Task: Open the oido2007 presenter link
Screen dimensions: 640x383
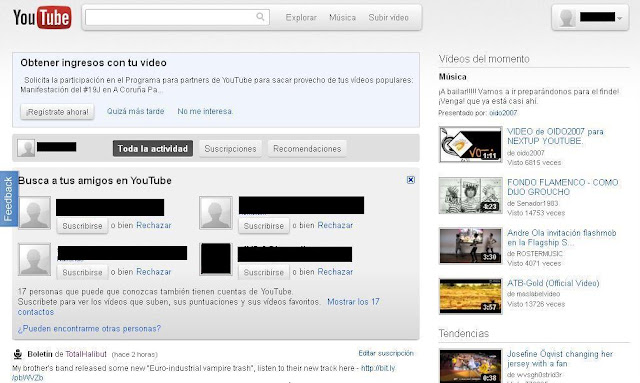Action: (503, 113)
